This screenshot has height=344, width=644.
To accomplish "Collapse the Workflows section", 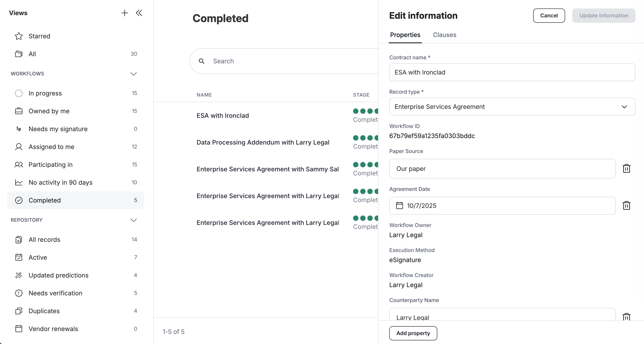I will pyautogui.click(x=133, y=74).
